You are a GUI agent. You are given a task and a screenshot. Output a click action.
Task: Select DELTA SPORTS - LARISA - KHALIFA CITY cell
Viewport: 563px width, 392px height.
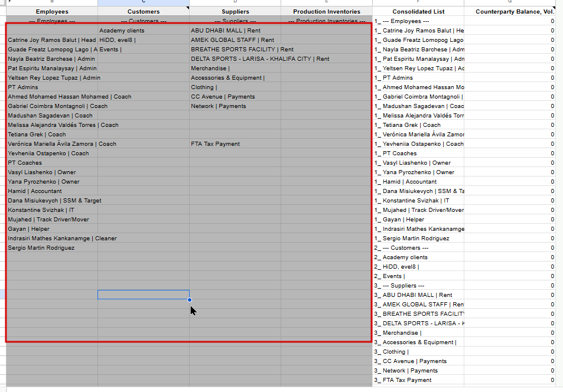(x=235, y=59)
